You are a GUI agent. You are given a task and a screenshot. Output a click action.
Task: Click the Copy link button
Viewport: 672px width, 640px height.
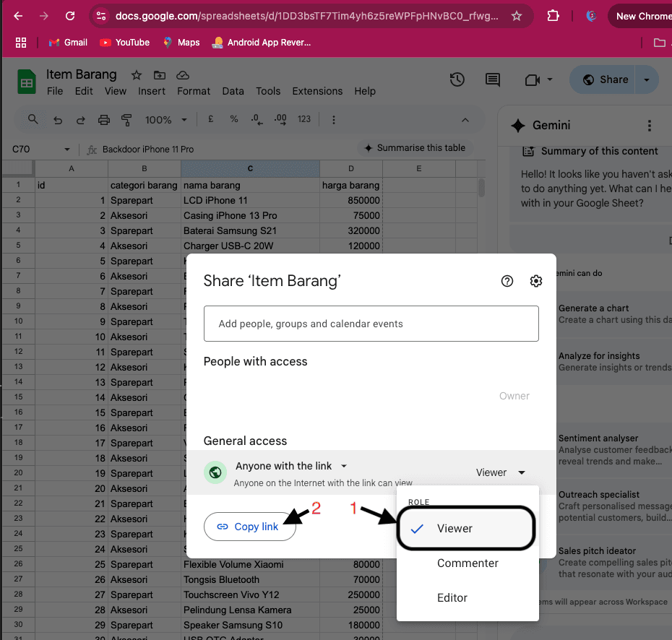coord(249,527)
